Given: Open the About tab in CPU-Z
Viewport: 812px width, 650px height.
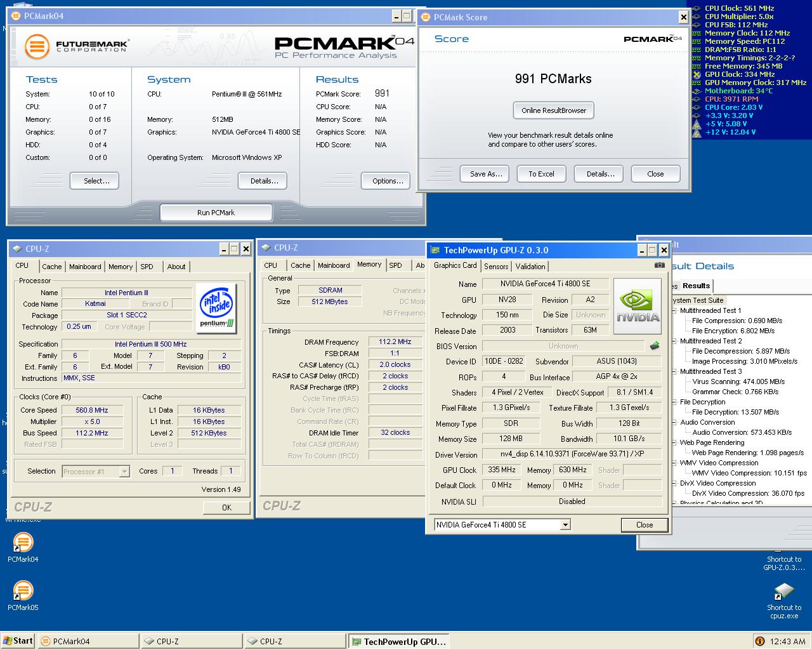Looking at the screenshot, I should (176, 267).
